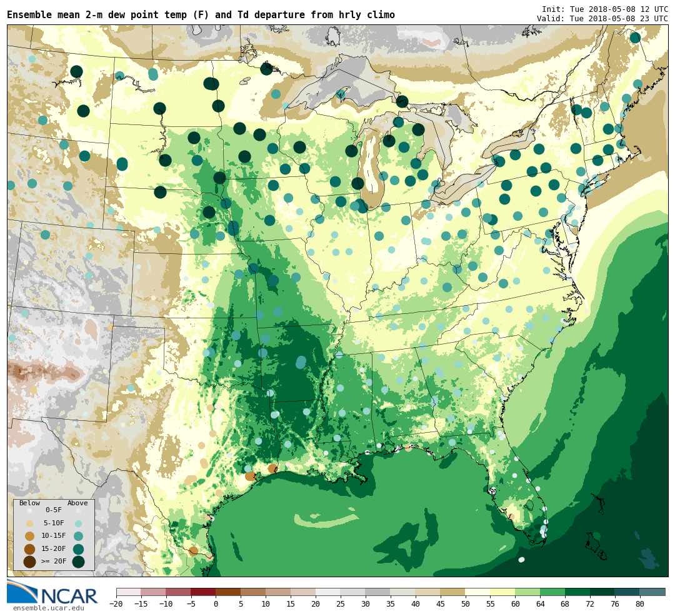Click the '>= 20F' legend label

coord(54,562)
